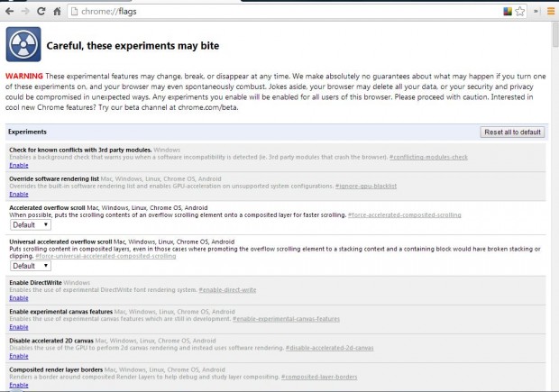
Task: Open #enable-direct-write anchor link
Action: pos(227,290)
